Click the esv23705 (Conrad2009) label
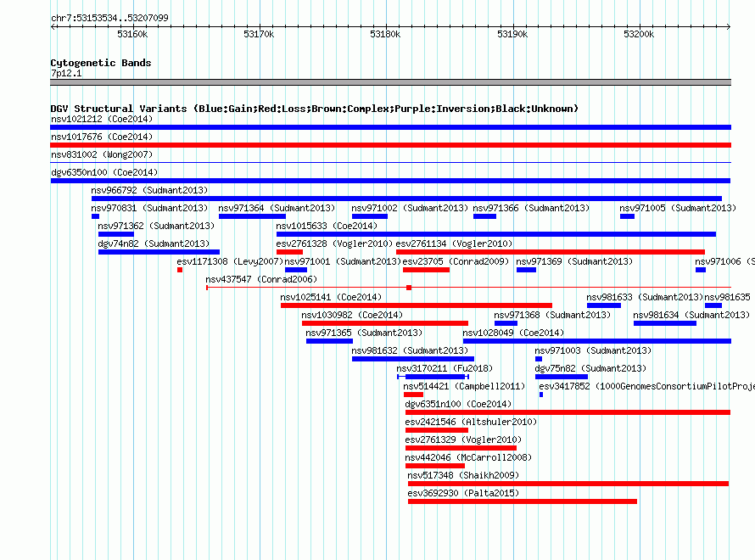The width and height of the screenshot is (755, 560). [456, 261]
